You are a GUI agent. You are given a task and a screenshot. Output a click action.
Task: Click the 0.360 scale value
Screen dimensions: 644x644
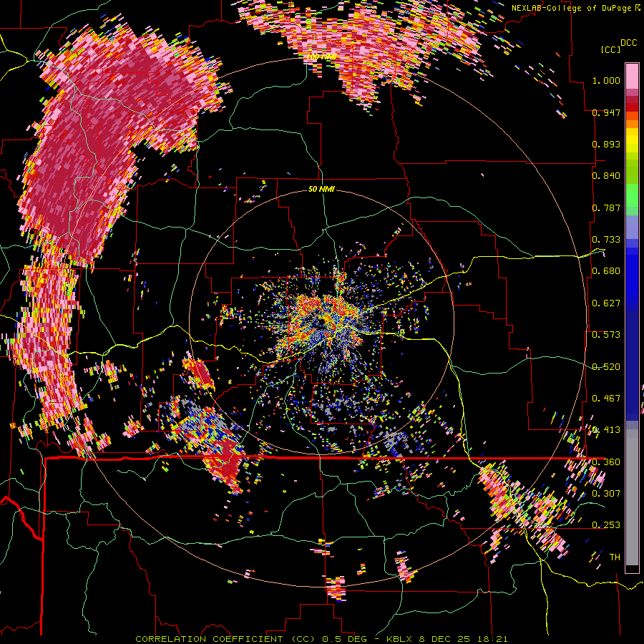tap(606, 462)
